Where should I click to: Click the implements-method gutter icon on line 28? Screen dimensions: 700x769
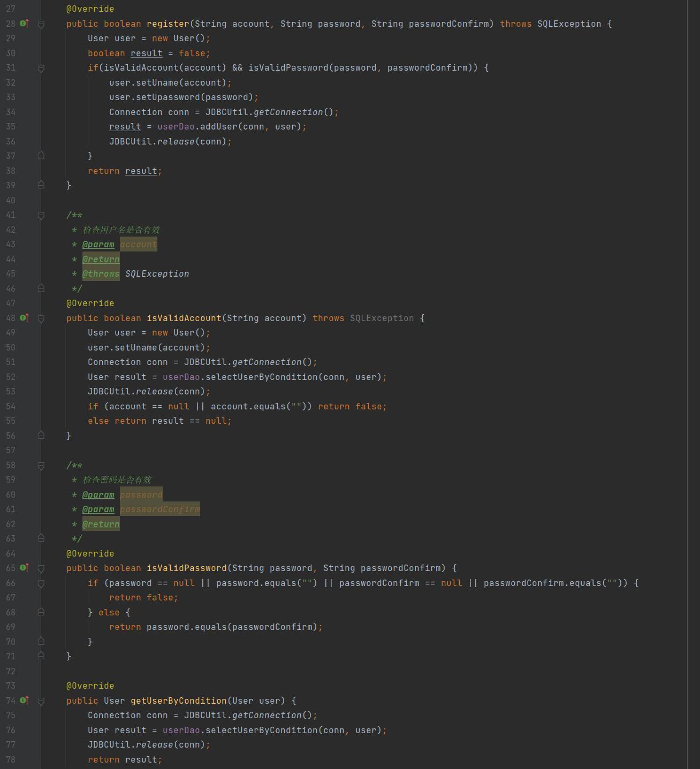click(24, 24)
